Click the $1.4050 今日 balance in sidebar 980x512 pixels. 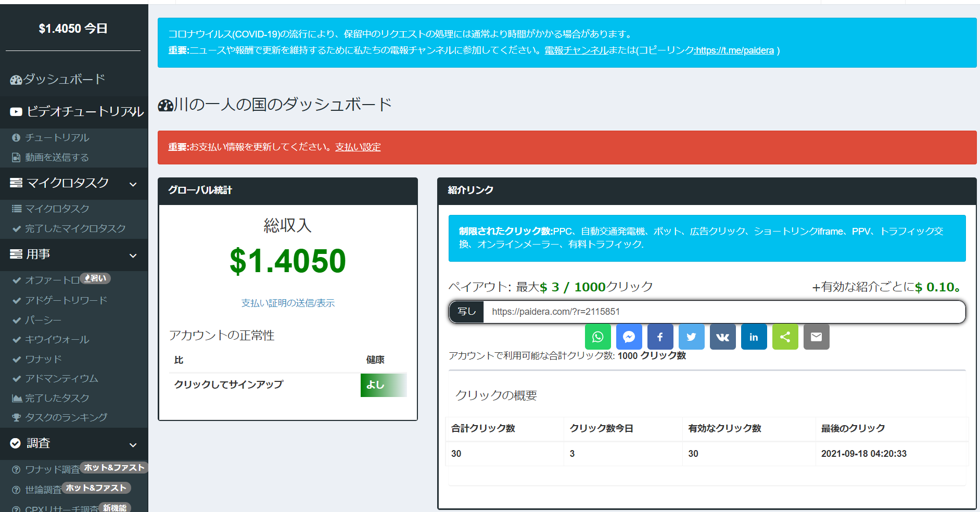[x=73, y=29]
